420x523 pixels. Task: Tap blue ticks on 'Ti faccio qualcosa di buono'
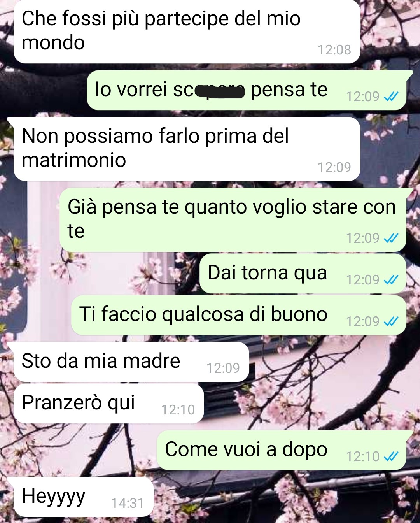coord(391,321)
